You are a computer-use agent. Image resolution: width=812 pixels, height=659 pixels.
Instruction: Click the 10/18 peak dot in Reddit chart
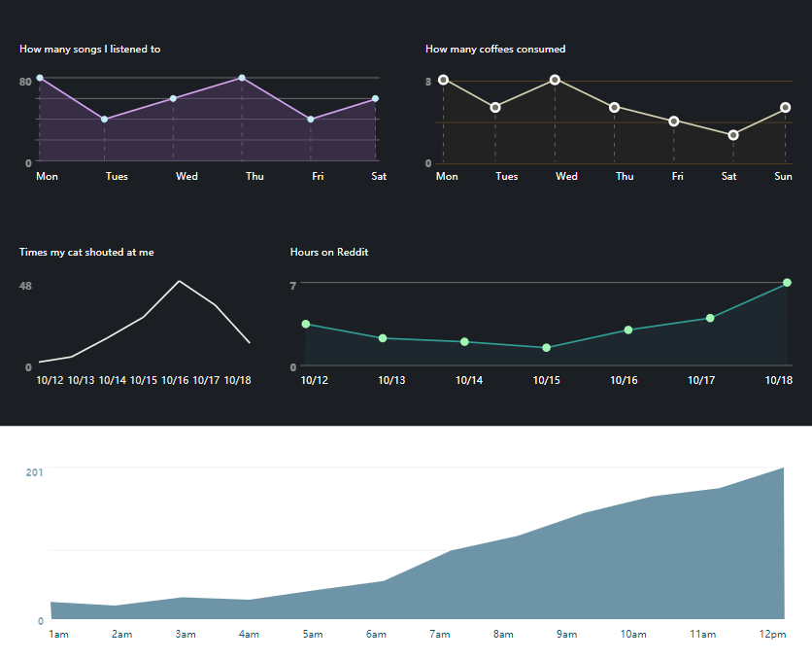tap(787, 282)
